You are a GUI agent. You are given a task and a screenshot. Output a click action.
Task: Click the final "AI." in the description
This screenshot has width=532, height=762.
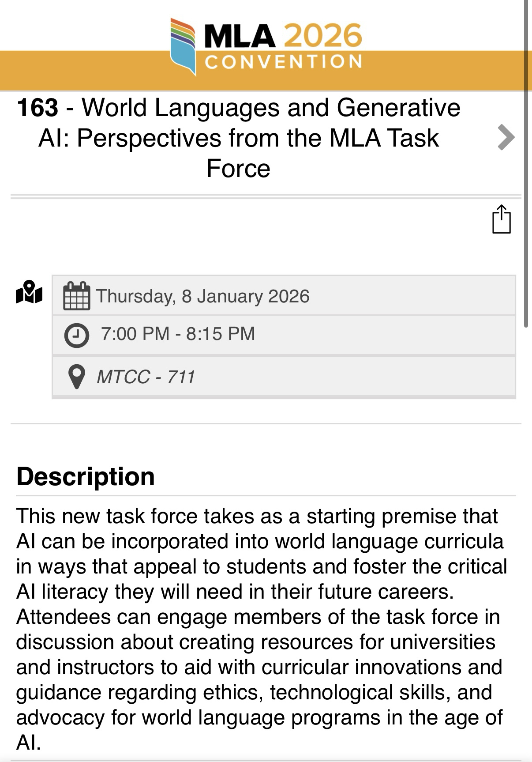[x=29, y=743]
